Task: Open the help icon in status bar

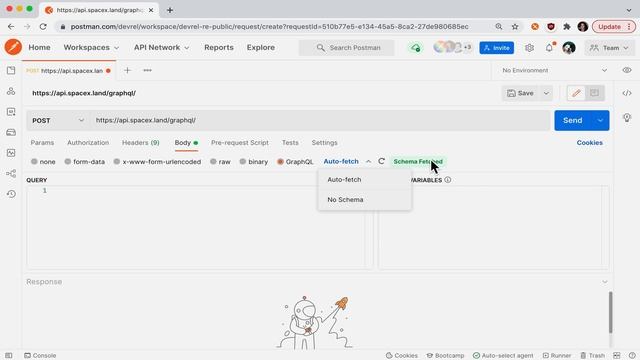Action: [632, 356]
